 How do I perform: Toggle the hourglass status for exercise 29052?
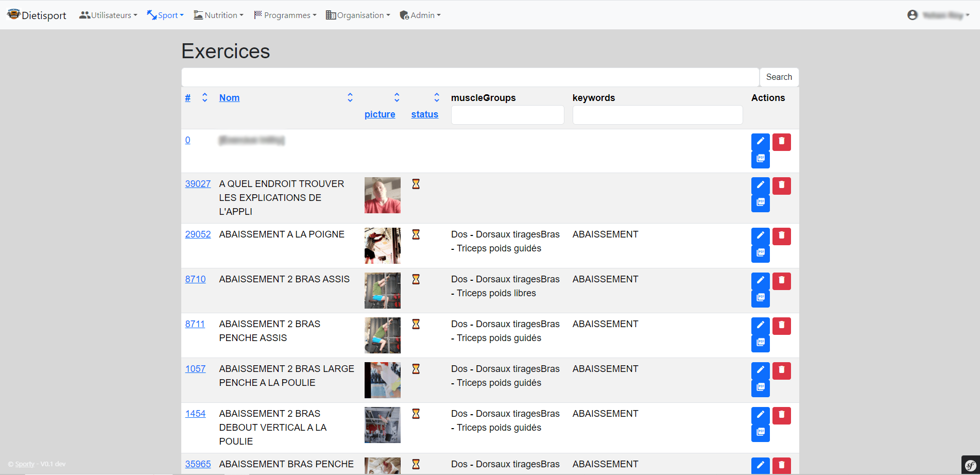(416, 234)
